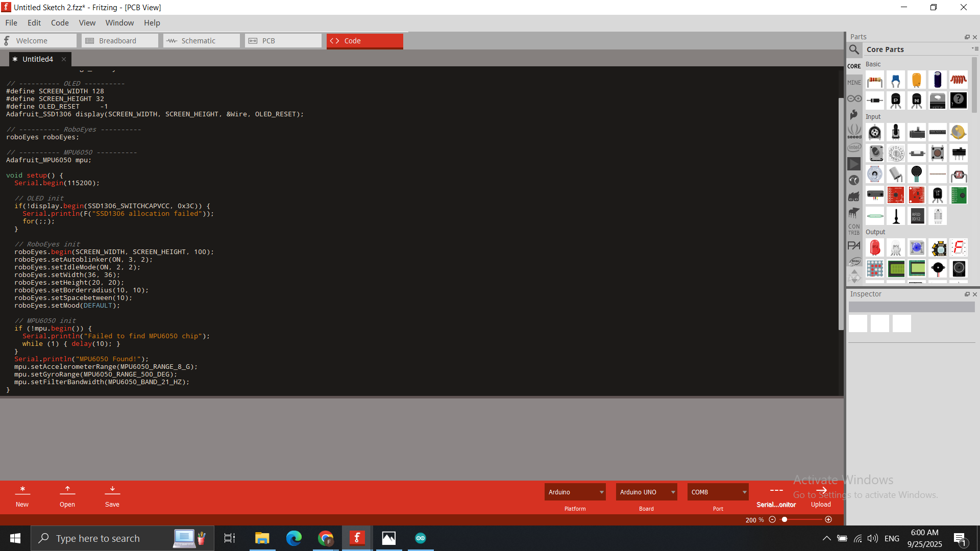Screen dimensions: 980x551
Task: Open the Code menu
Action: click(60, 23)
